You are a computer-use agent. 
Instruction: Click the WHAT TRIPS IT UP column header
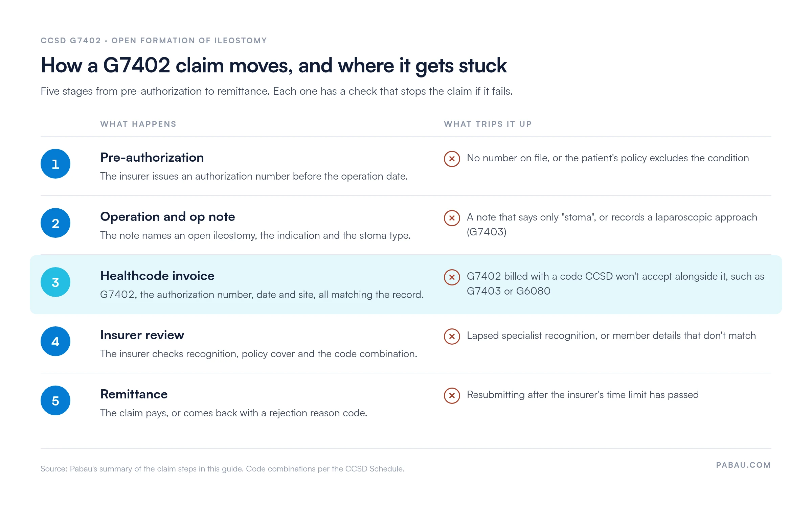pyautogui.click(x=488, y=124)
